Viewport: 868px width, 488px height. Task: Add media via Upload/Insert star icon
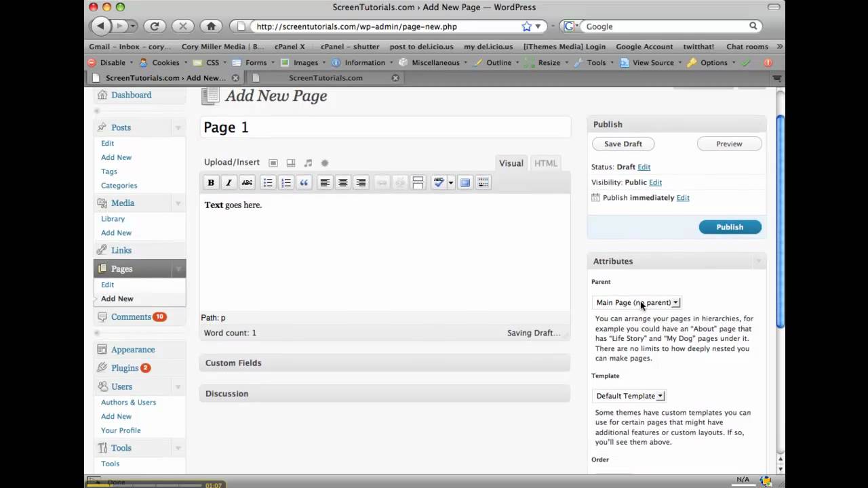(x=325, y=163)
